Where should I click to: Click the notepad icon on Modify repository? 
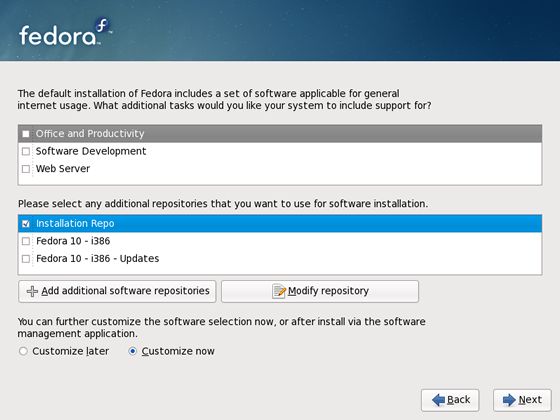279,291
